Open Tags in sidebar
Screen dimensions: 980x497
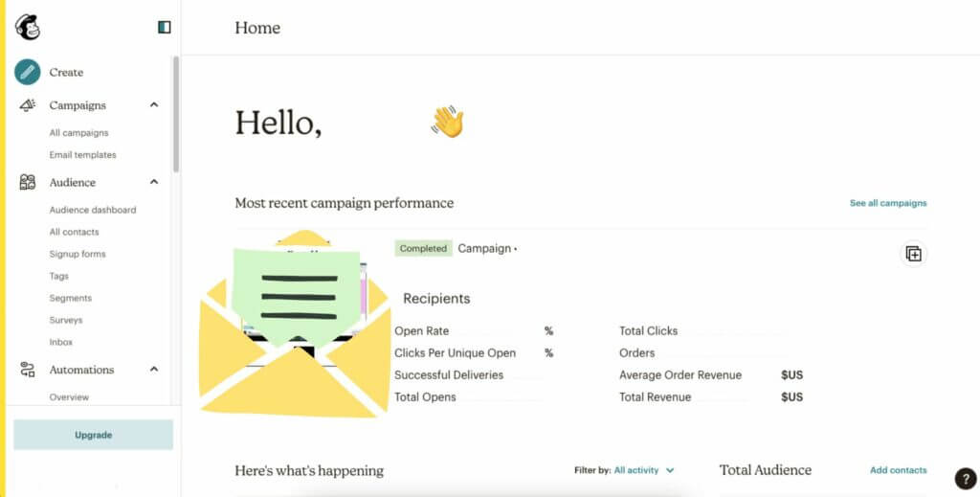(58, 276)
